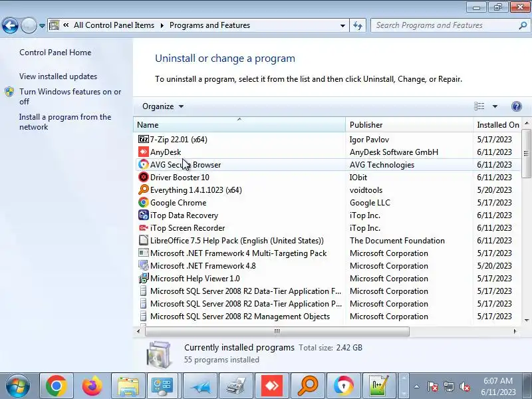Click the Driver Booster 10 icon
This screenshot has height=399, width=532.
pos(144,177)
